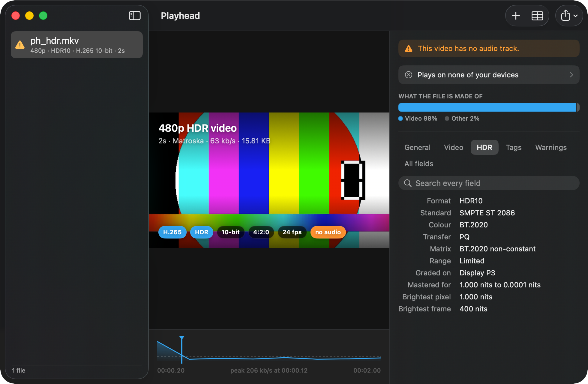Click the 'SMPTE ST 2086' Standard value
The height and width of the screenshot is (384, 588).
(487, 213)
